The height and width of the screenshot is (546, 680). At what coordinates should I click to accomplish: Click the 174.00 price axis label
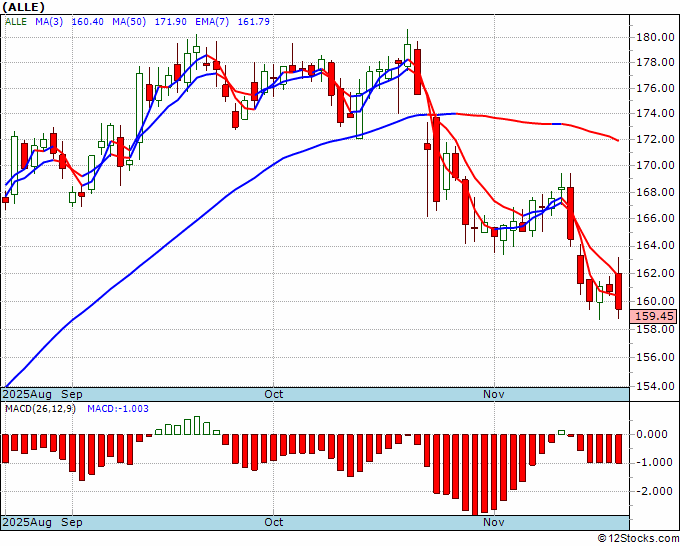pos(655,114)
